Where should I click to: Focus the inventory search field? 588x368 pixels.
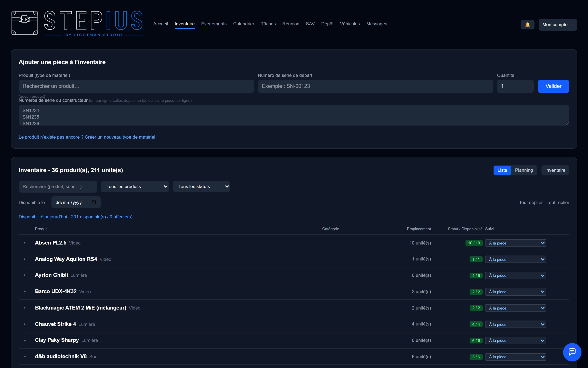(58, 187)
